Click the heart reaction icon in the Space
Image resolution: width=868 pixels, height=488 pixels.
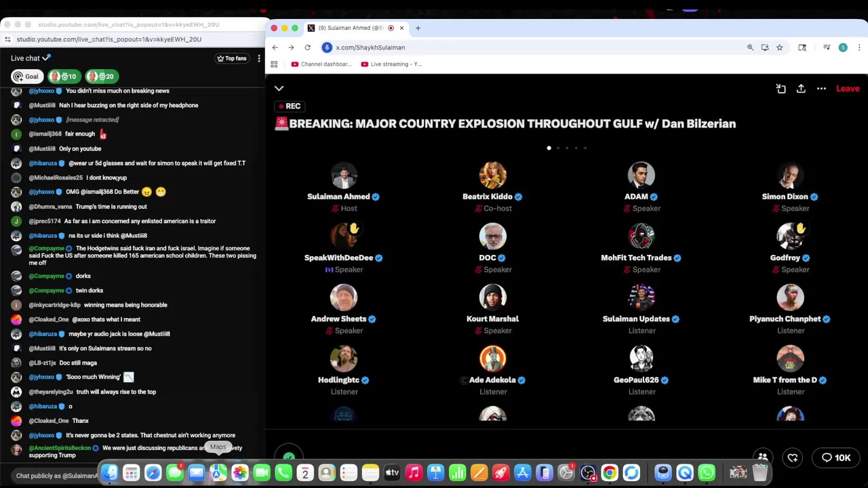[x=793, y=457]
